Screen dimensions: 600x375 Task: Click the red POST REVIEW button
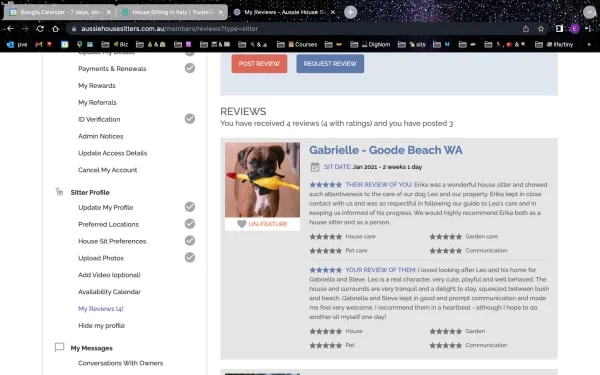pos(259,64)
